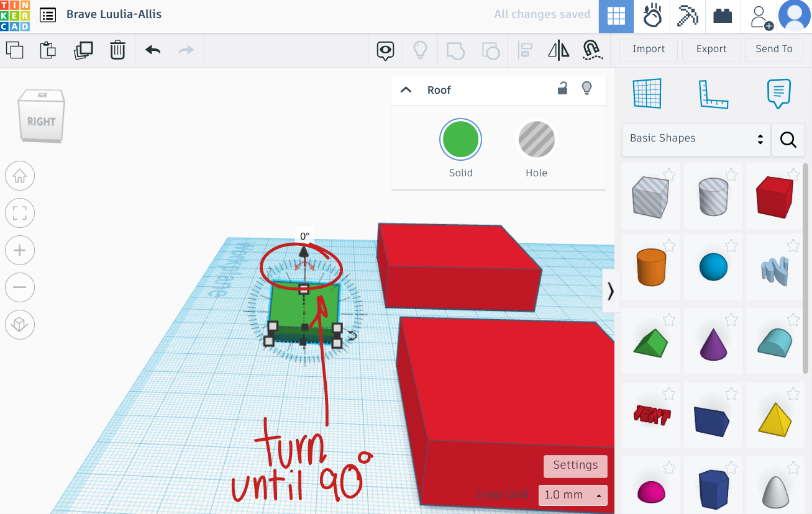Click the Group shapes icon
Screen dimensions: 812x514
pos(455,50)
